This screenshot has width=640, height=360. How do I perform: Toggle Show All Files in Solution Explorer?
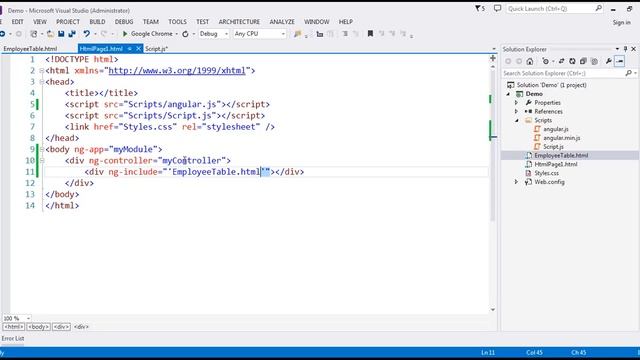coord(594,61)
